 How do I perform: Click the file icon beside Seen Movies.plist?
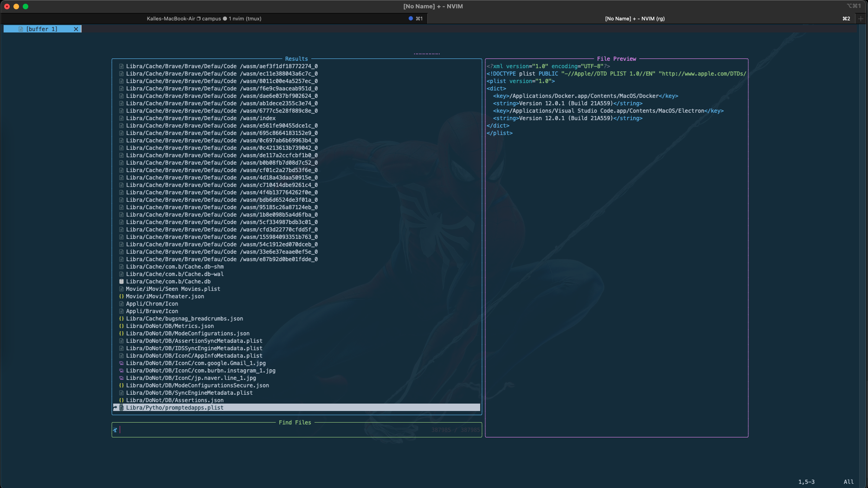[122, 289]
